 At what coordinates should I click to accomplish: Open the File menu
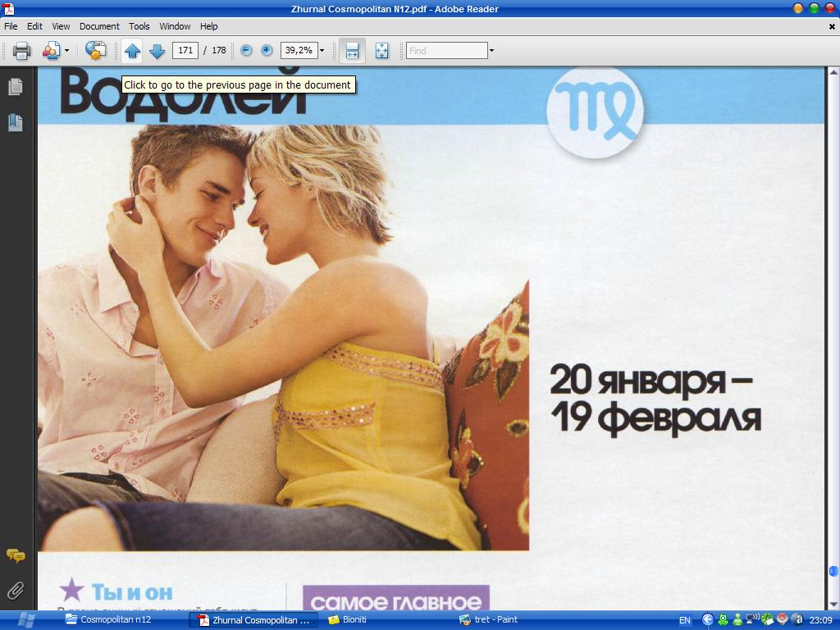(x=11, y=26)
